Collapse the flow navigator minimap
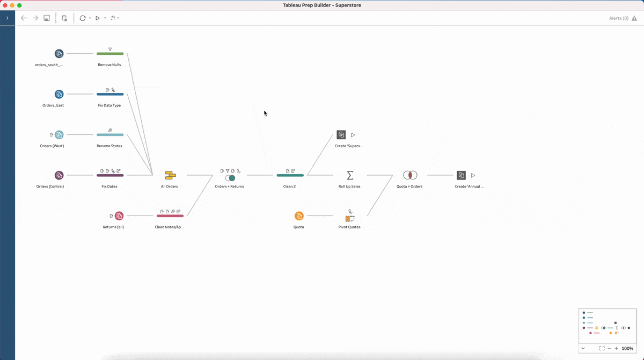644x360 pixels. [x=583, y=349]
